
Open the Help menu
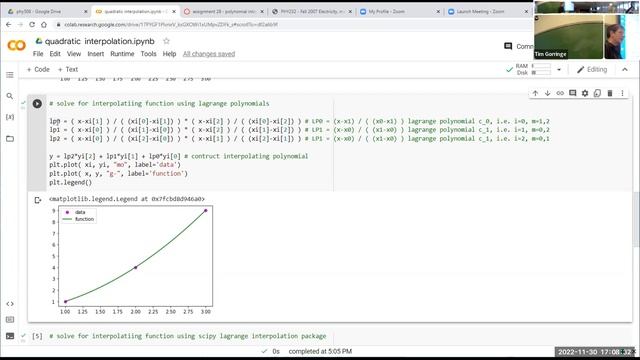(x=169, y=54)
